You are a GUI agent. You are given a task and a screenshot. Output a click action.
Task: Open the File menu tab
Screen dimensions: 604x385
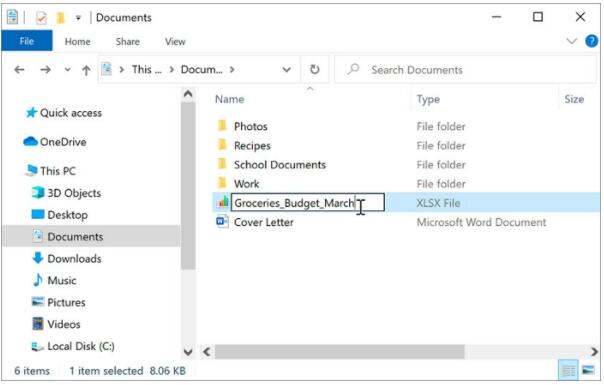click(27, 41)
